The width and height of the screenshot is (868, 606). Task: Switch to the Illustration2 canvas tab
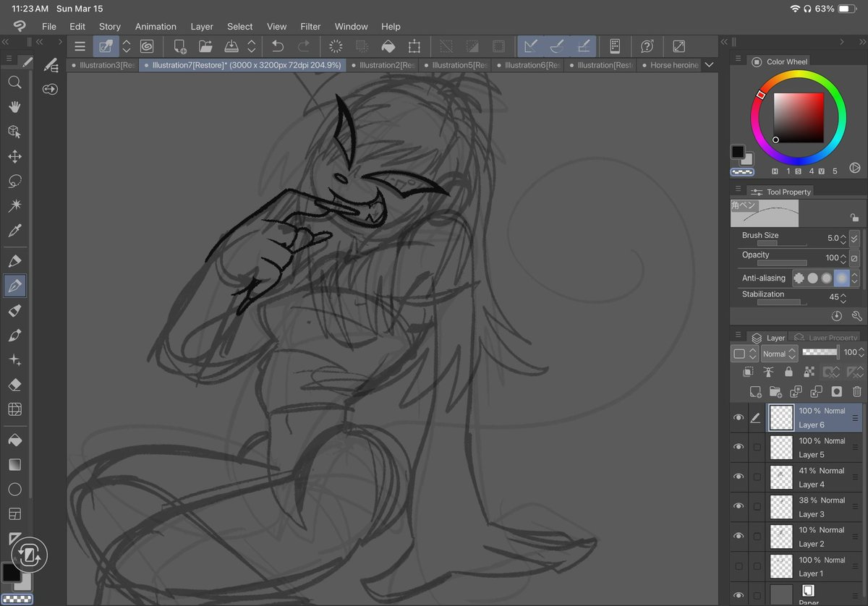[383, 65]
